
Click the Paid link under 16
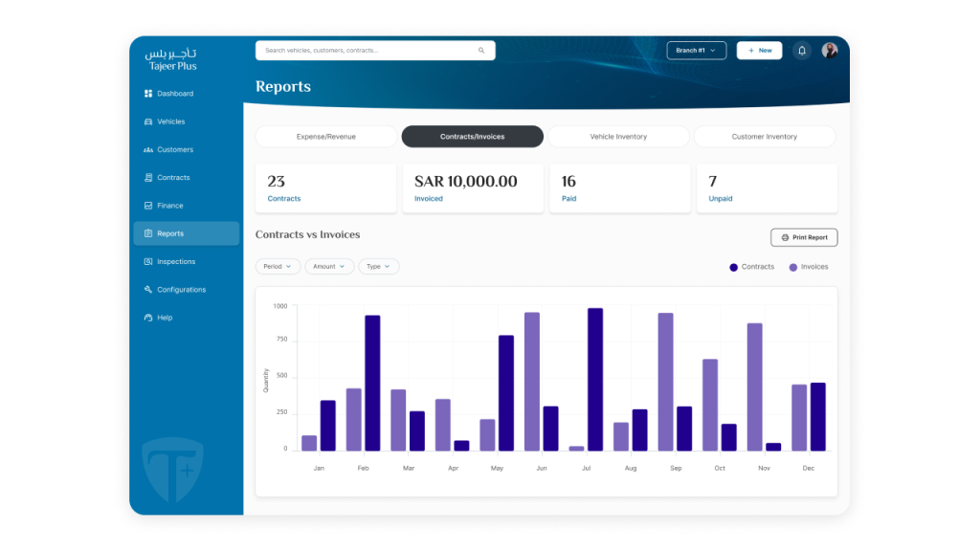[568, 199]
